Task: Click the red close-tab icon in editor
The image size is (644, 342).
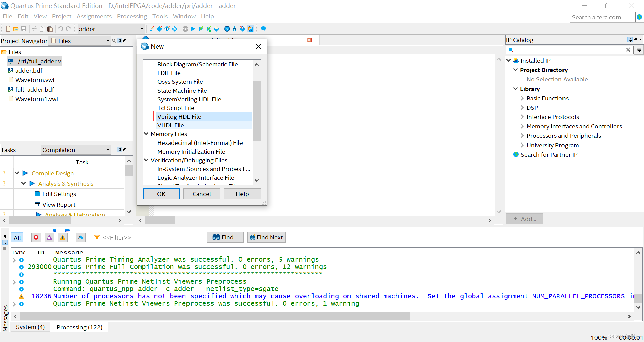Action: (309, 40)
